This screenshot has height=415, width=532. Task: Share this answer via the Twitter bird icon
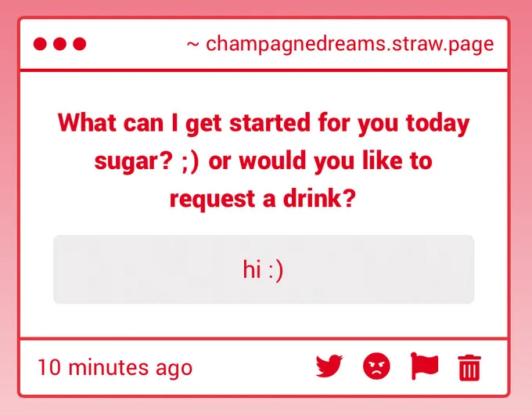(x=329, y=366)
